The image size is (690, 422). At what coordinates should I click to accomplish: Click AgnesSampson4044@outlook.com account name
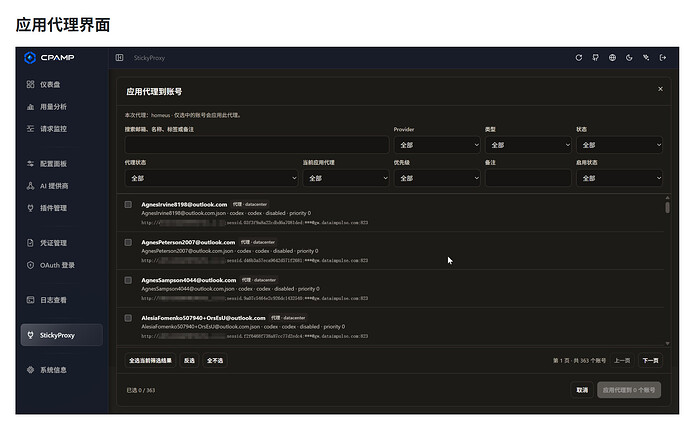(x=188, y=280)
